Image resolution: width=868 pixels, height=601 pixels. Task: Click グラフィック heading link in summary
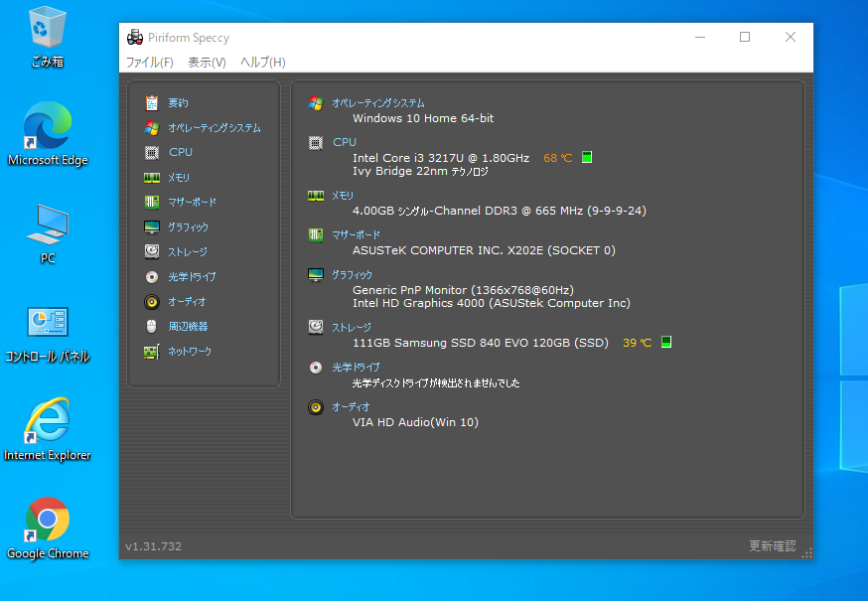click(x=353, y=275)
